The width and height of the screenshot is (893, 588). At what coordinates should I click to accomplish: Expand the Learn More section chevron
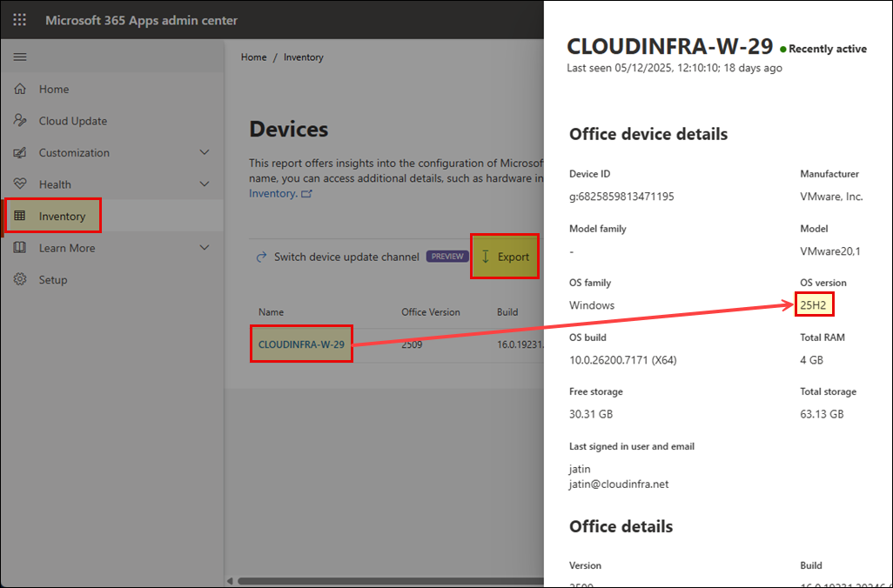(x=203, y=247)
